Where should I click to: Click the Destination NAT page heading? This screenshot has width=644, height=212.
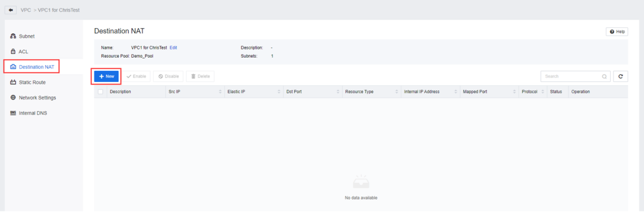(119, 31)
